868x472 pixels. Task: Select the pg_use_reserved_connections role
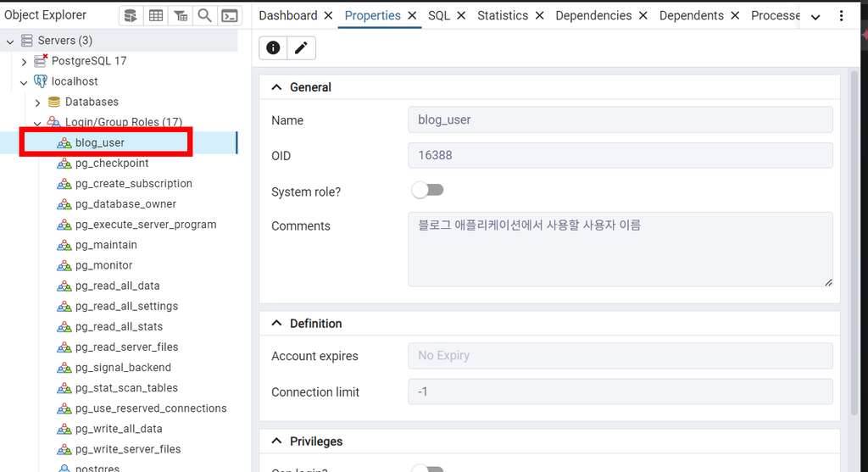point(151,409)
